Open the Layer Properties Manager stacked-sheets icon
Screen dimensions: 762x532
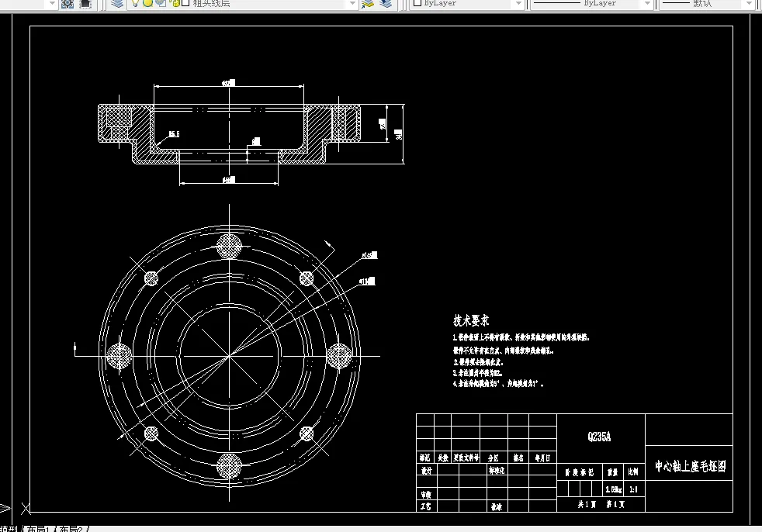tap(116, 4)
